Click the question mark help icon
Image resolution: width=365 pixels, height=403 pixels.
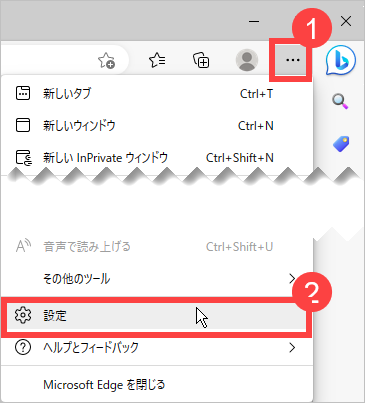coord(23,347)
